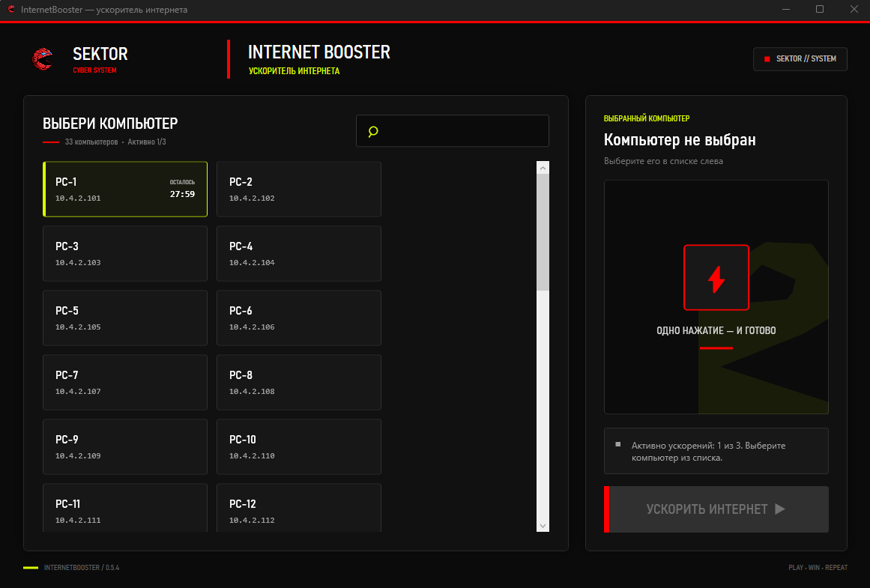Select the PC-1 computer card
870x588 pixels.
125,190
